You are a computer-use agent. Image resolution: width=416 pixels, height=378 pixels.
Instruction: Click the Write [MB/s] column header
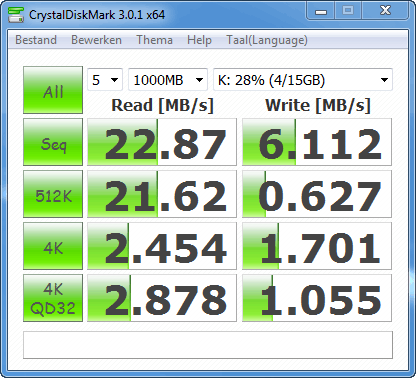click(318, 106)
